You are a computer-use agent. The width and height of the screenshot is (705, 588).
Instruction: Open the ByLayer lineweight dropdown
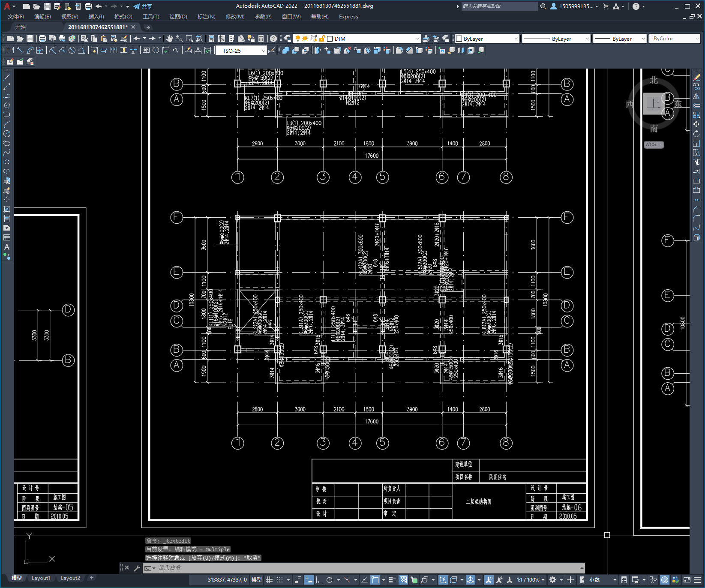[643, 39]
